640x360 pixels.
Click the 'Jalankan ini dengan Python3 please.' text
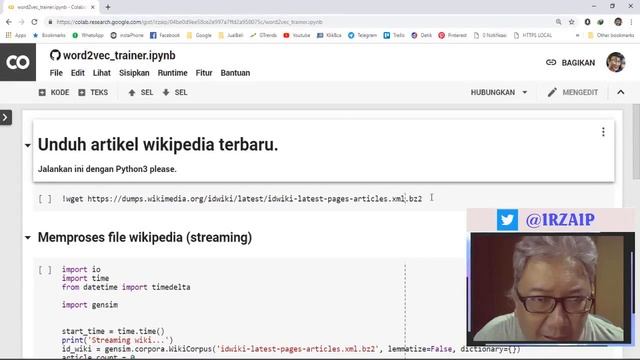(107, 169)
